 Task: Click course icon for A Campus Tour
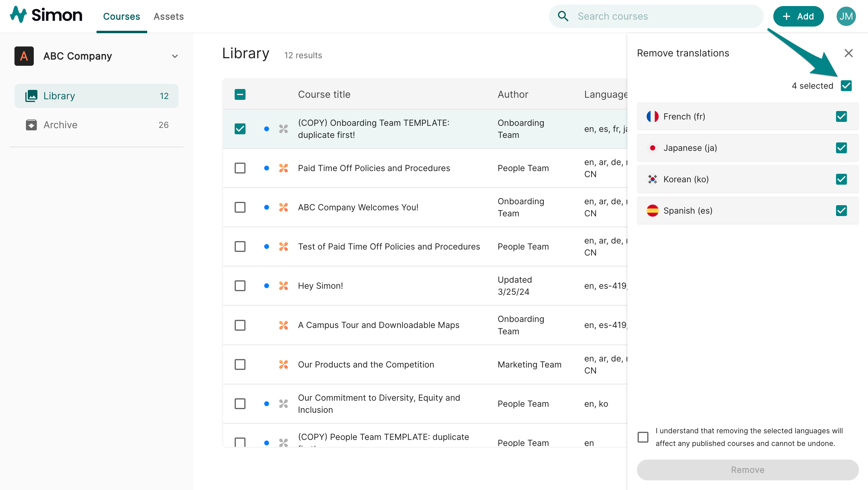pos(284,325)
